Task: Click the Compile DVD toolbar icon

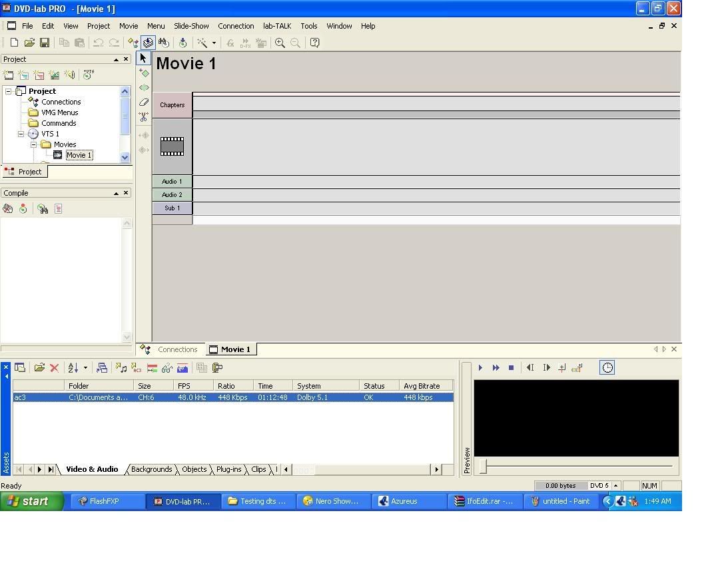Action: click(x=148, y=43)
